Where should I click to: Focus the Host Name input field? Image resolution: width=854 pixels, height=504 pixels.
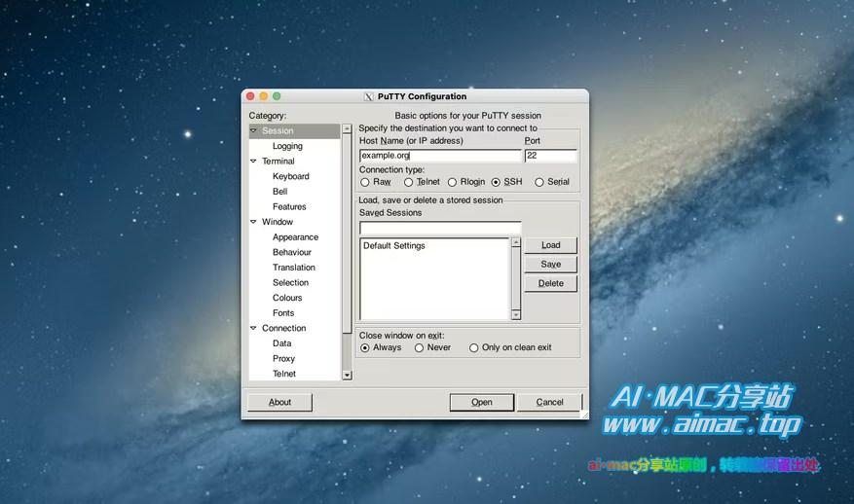tap(440, 156)
